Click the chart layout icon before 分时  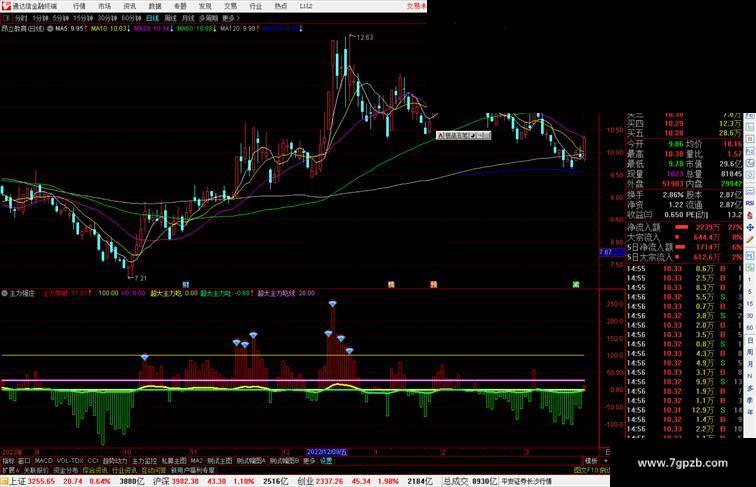pos(6,18)
